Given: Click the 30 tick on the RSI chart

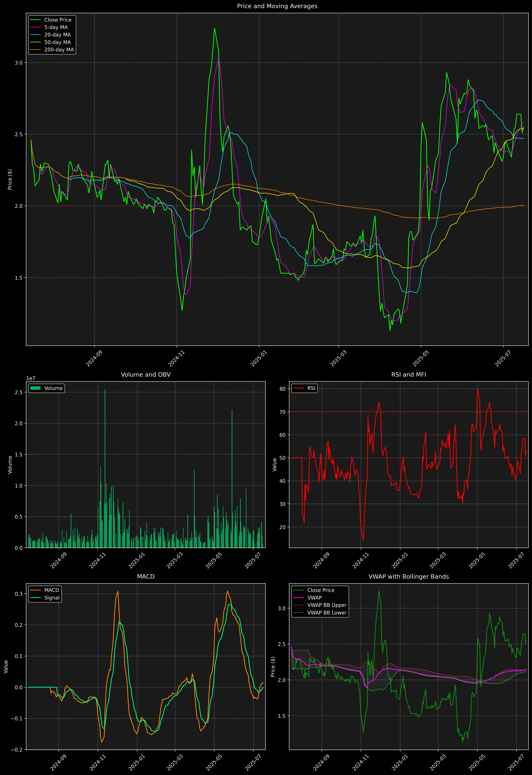Looking at the screenshot, I should point(283,504).
